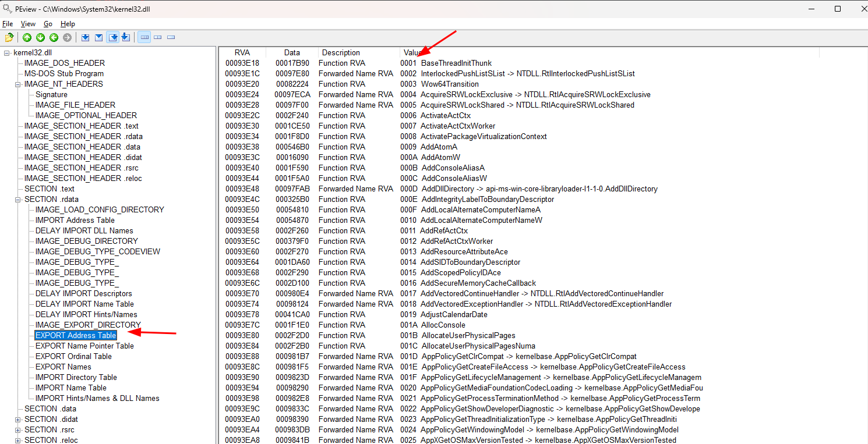Click the Description column header
868x444 pixels.
(x=341, y=52)
